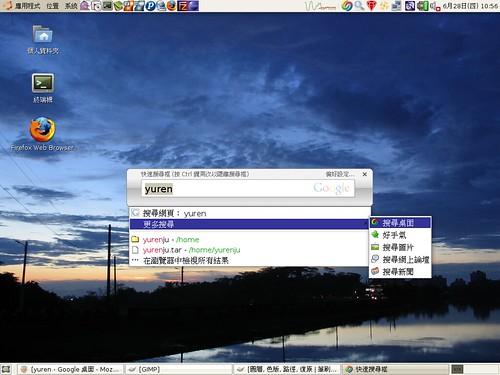Click the blue P icon launcher in the panel
The image size is (500, 375).
click(x=150, y=6)
